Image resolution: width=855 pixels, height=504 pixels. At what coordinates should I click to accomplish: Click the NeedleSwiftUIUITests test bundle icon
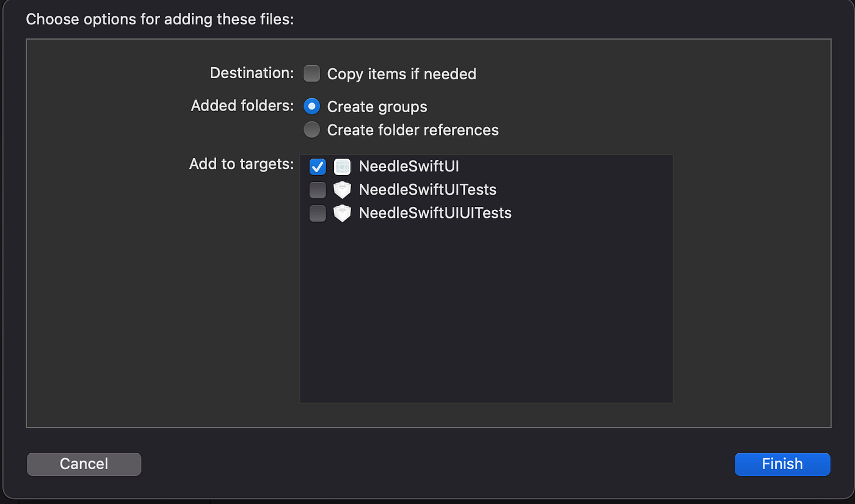coord(341,213)
